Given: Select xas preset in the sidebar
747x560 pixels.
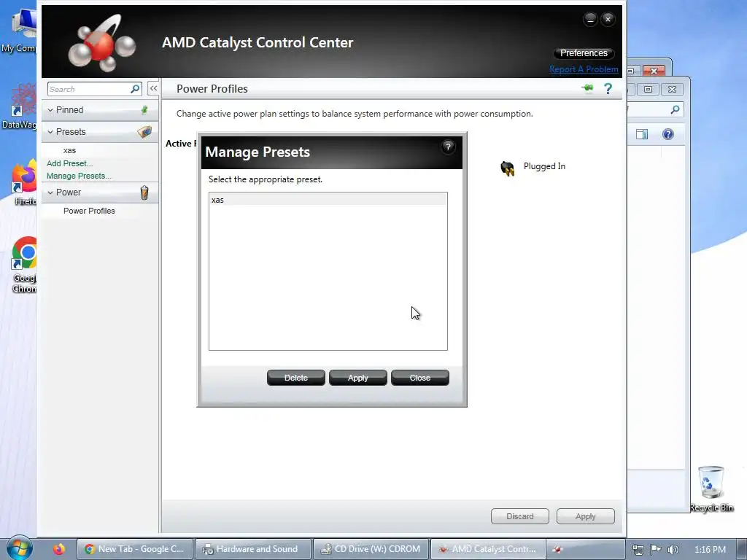Looking at the screenshot, I should tap(69, 150).
